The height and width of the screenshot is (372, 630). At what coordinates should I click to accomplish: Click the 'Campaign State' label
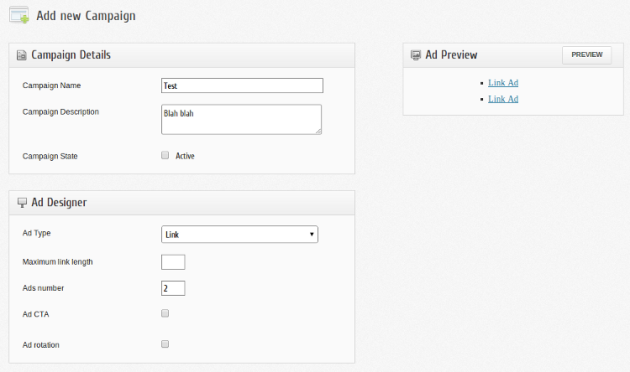[50, 156]
